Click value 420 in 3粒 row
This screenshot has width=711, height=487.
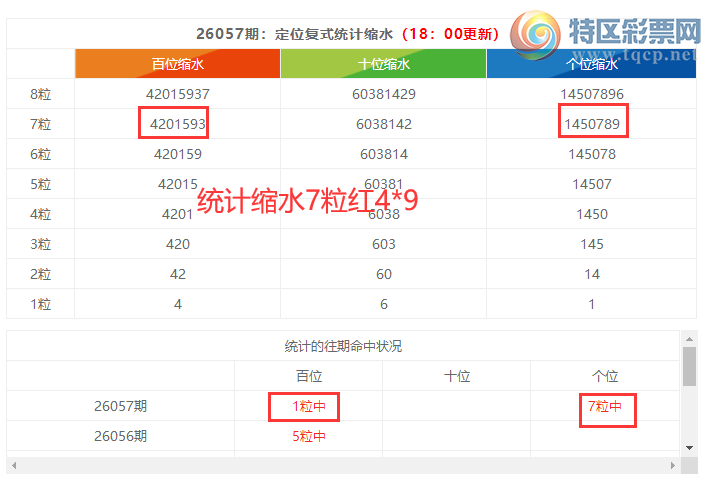(x=178, y=244)
